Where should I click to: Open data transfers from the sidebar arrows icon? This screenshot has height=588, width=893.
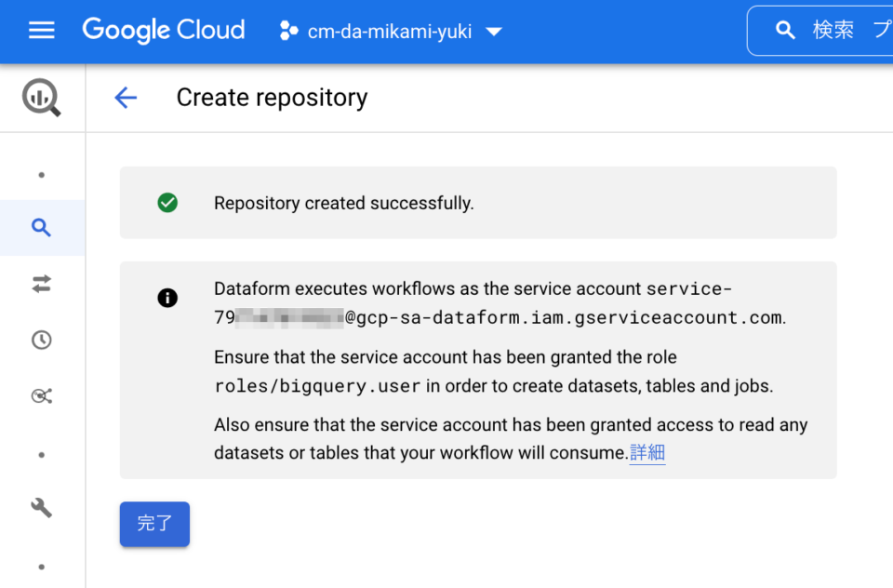click(42, 284)
